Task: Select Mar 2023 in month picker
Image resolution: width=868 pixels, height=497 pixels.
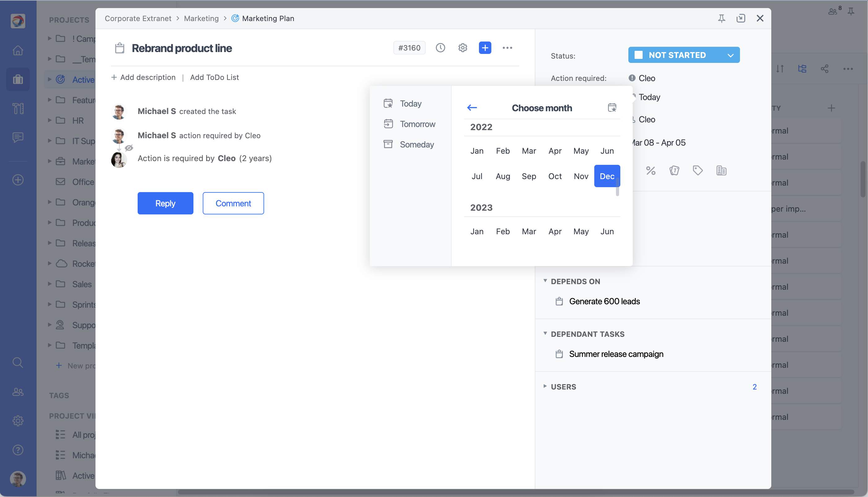Action: [529, 231]
